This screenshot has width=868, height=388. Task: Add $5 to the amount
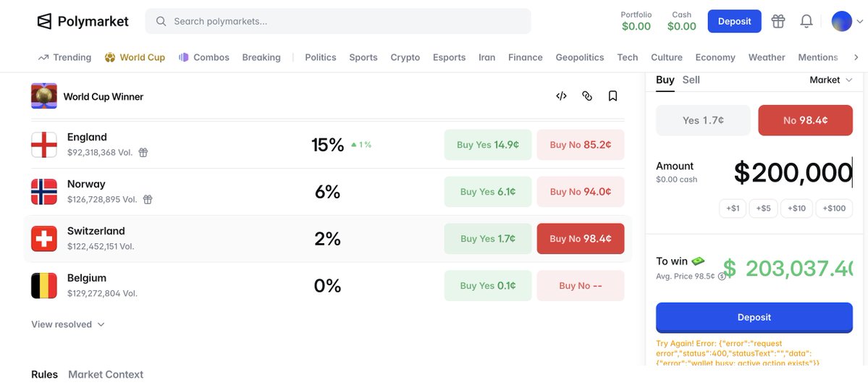coord(763,208)
